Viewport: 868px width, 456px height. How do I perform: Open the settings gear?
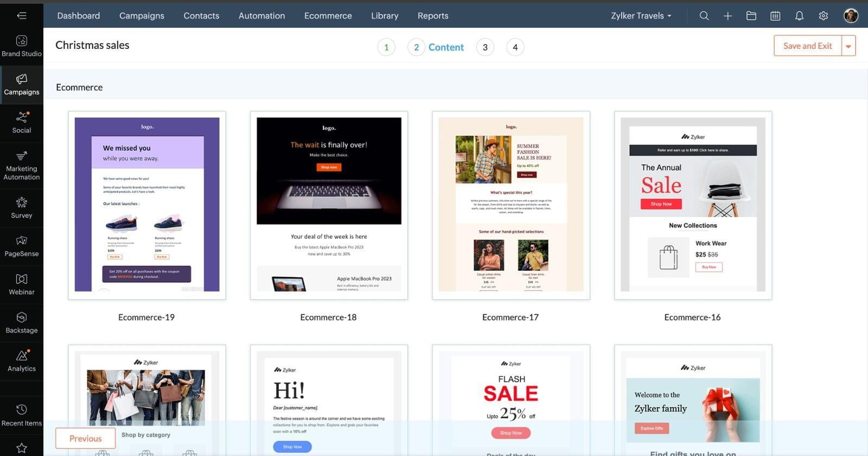point(824,16)
